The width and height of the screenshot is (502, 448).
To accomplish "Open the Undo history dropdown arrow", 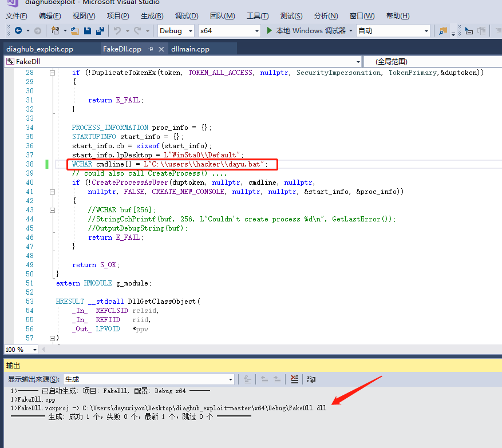I will click(x=128, y=31).
